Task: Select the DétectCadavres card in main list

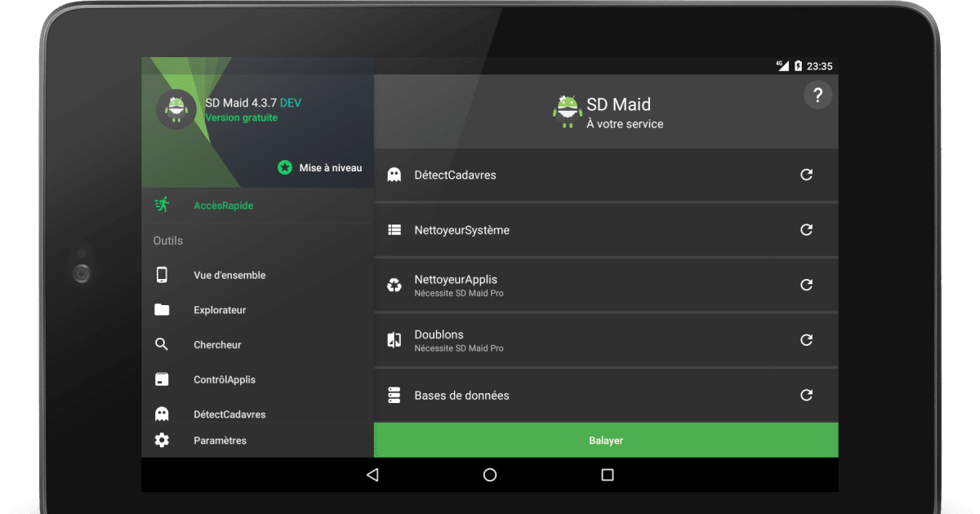Action: pos(572,175)
